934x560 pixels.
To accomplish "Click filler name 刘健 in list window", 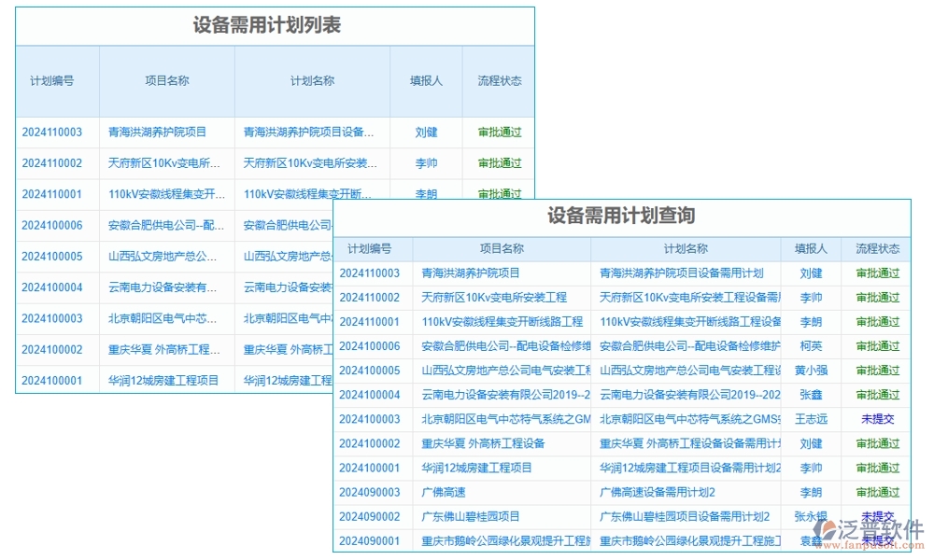I will [x=425, y=132].
